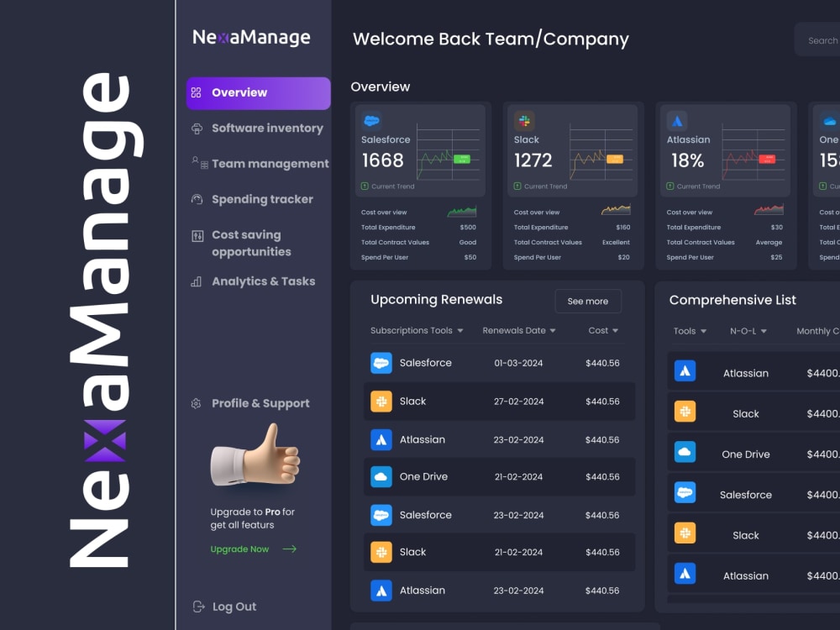Open Analytics & Tasks
Screen dimensions: 840x630
[x=264, y=281]
